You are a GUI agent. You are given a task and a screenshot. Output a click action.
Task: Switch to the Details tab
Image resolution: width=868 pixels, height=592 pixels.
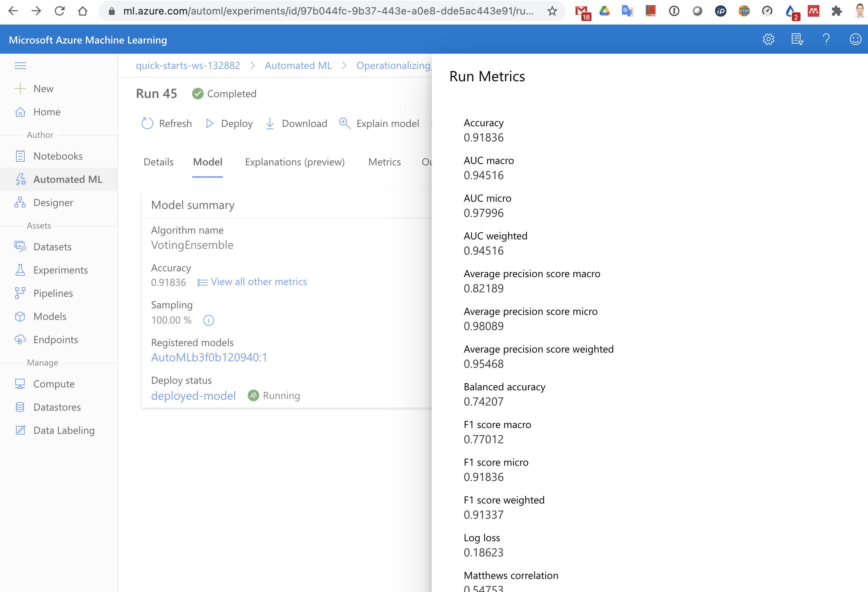(158, 162)
